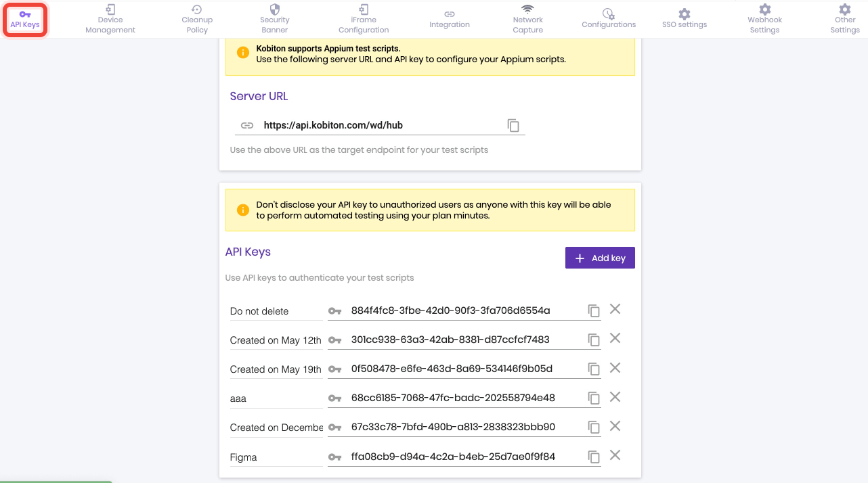Remove the 'Created on May 12th' key

615,338
